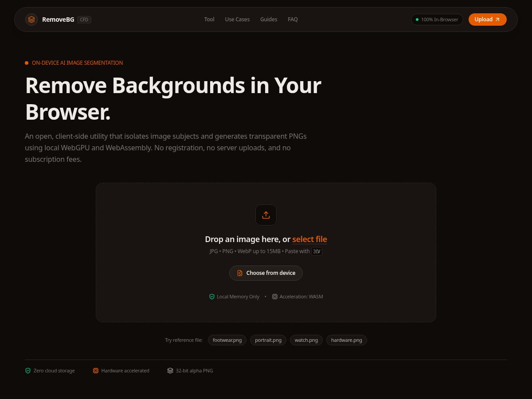
Task: Click the CFD badge next to RemoveBG
Action: click(84, 20)
